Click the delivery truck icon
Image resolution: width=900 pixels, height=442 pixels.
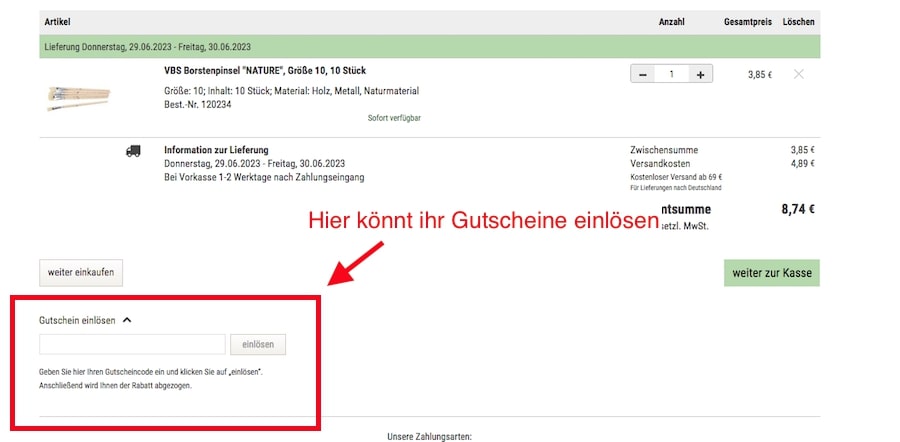133,151
